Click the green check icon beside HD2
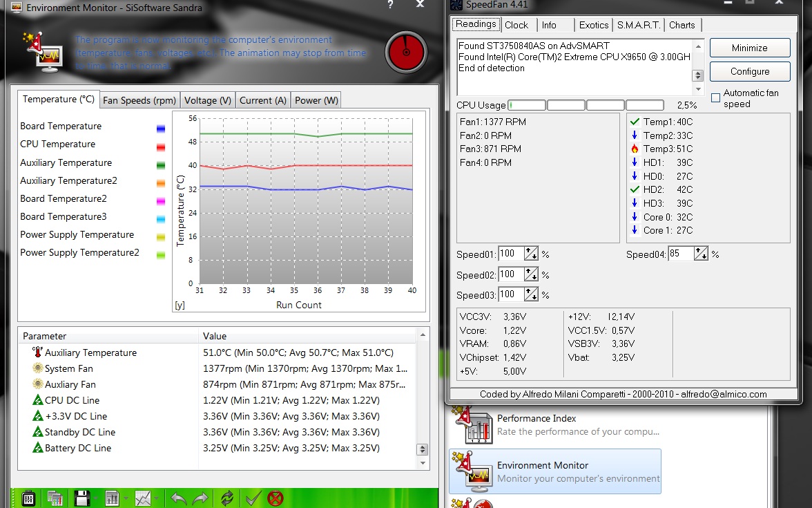 [635, 189]
